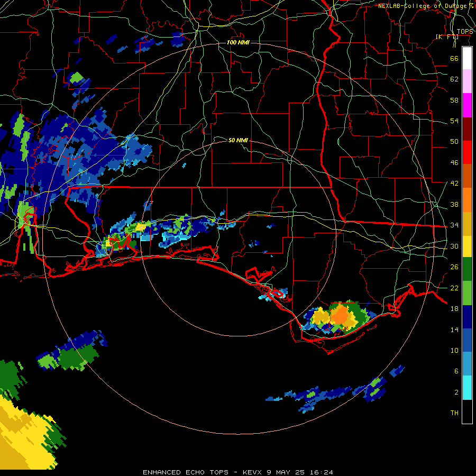Screen dimensions: 476x476
Task: Click the white color swatch in legend
Action: click(467, 58)
